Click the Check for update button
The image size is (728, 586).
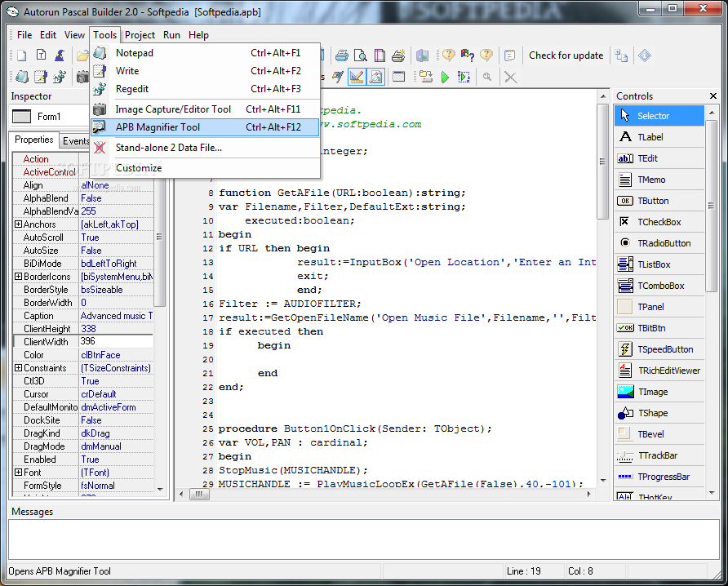[x=566, y=55]
